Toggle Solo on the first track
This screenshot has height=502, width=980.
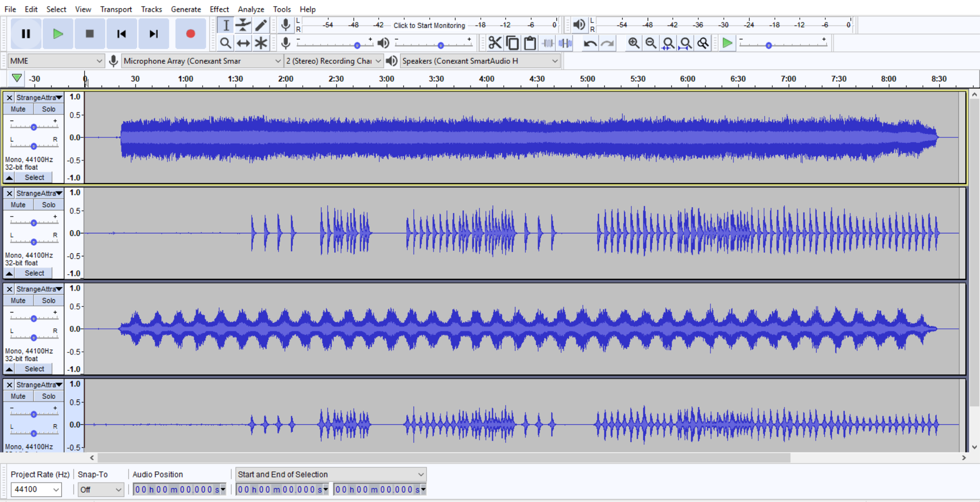pos(48,109)
